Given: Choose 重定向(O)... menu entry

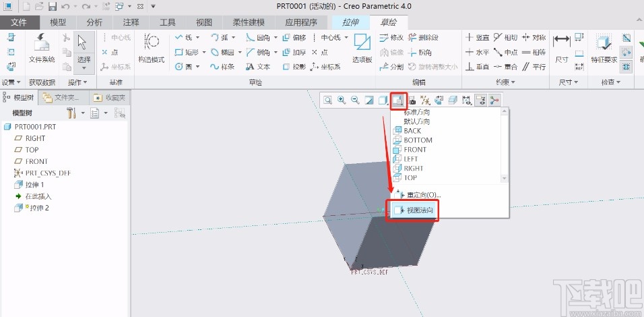Looking at the screenshot, I should (x=418, y=194).
